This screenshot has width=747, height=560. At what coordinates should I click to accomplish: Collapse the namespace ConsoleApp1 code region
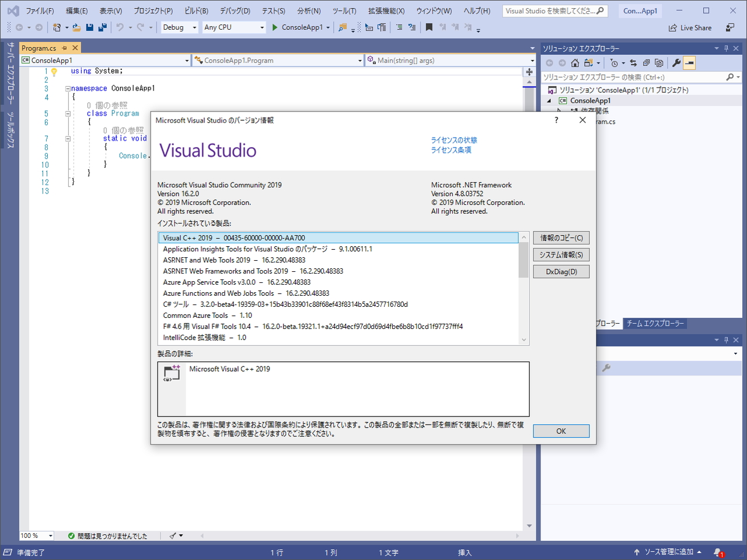68,87
